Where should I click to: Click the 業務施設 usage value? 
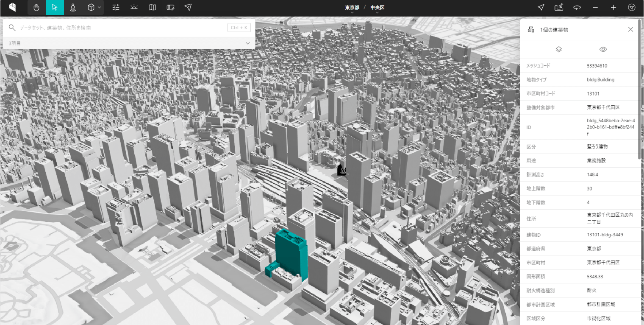point(596,161)
